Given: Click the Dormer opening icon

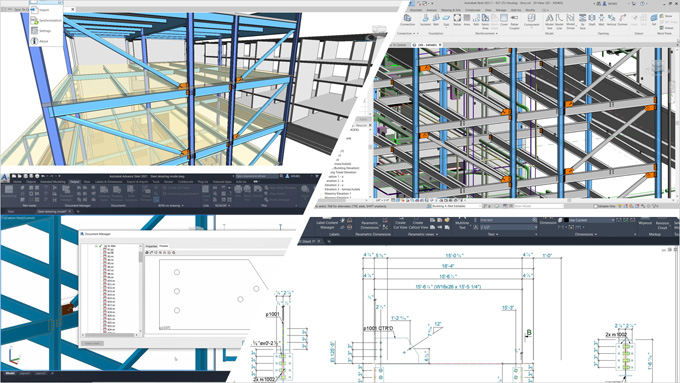Looking at the screenshot, I should point(622,20).
